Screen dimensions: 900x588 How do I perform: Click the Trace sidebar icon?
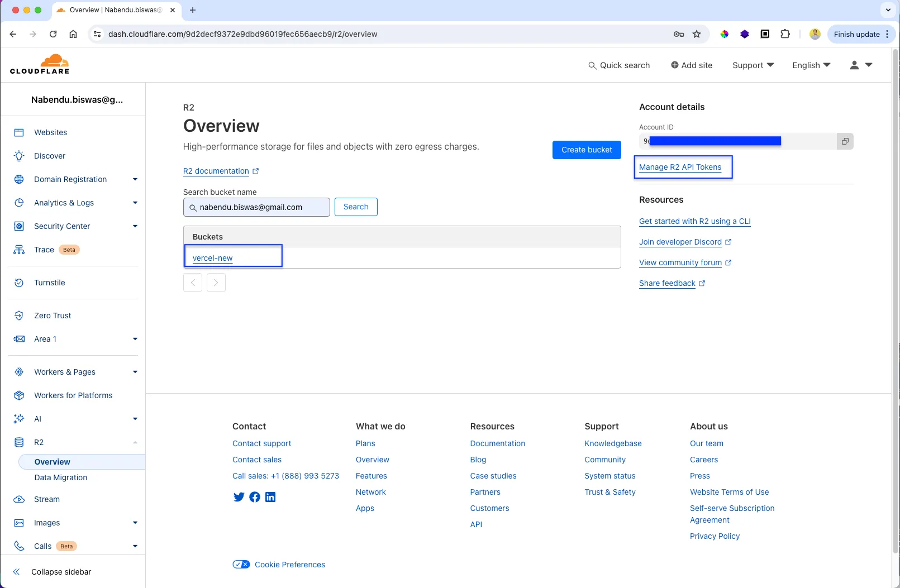[x=19, y=250]
